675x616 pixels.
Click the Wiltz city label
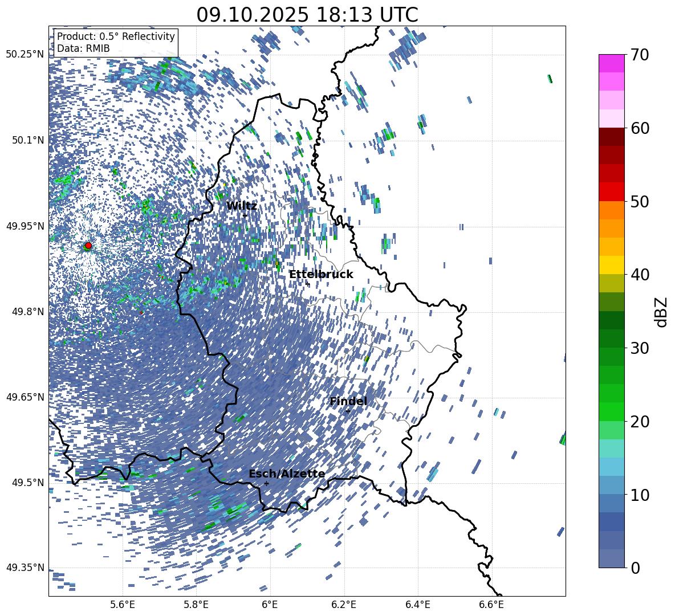[x=242, y=206]
